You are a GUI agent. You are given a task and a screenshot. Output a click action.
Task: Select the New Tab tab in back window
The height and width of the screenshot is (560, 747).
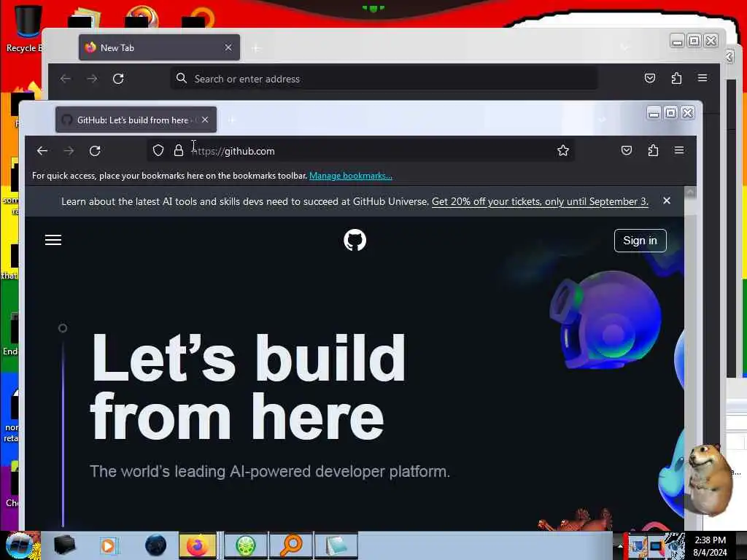coord(159,47)
